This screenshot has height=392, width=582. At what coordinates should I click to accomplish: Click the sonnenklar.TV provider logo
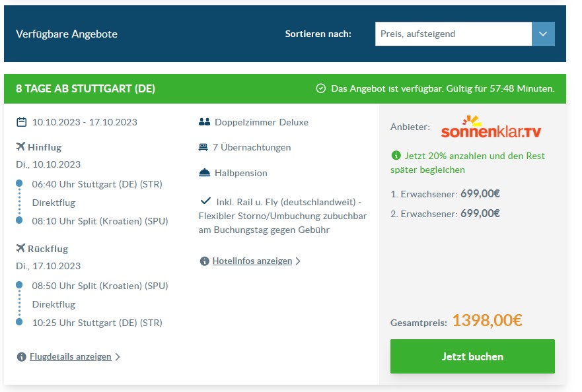(491, 127)
